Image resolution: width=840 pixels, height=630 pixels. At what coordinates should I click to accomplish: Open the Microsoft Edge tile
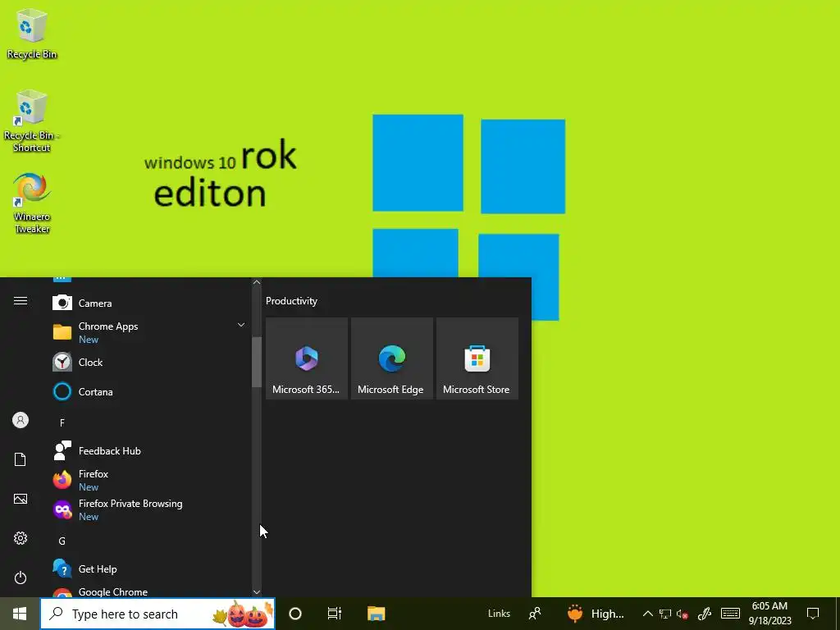click(x=391, y=358)
